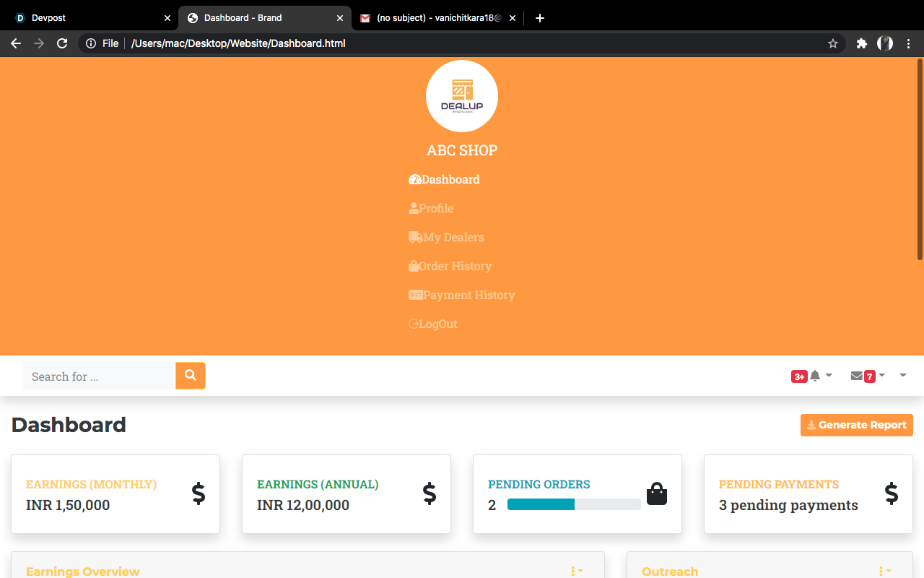Open the Earnings Overview panel options menu
Viewport: 924px width, 578px height.
pyautogui.click(x=575, y=571)
